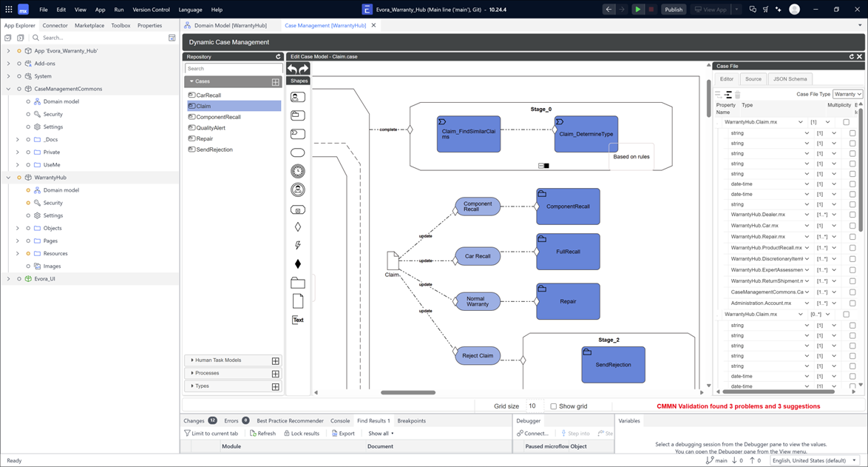Click the Publish button
This screenshot has width=868, height=467.
[x=673, y=10]
